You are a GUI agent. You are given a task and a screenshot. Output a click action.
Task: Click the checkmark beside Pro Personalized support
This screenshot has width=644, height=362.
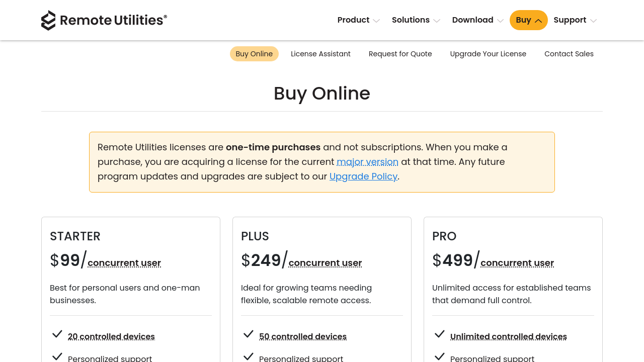[439, 356]
